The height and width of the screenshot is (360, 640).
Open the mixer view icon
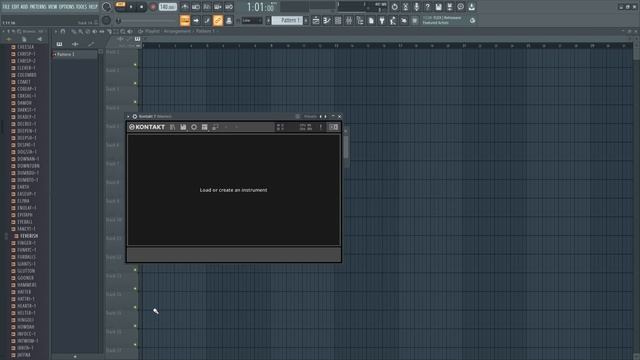point(349,20)
